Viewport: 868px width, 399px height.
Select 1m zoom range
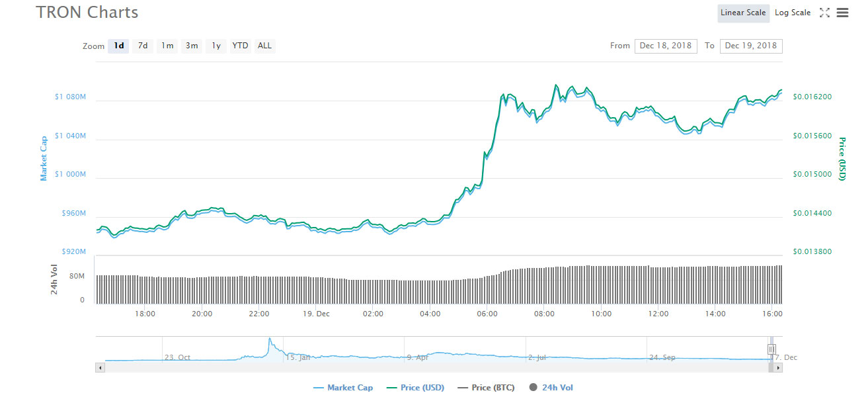(x=167, y=46)
